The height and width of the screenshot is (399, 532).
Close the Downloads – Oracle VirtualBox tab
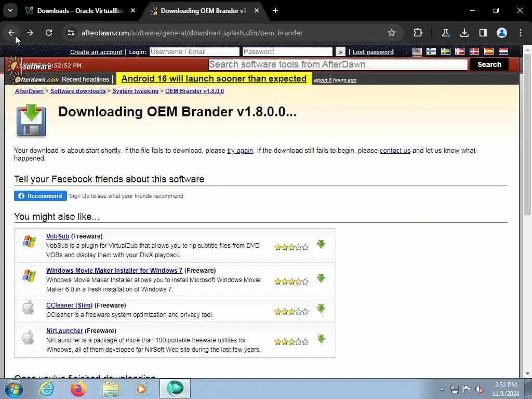[x=133, y=10]
